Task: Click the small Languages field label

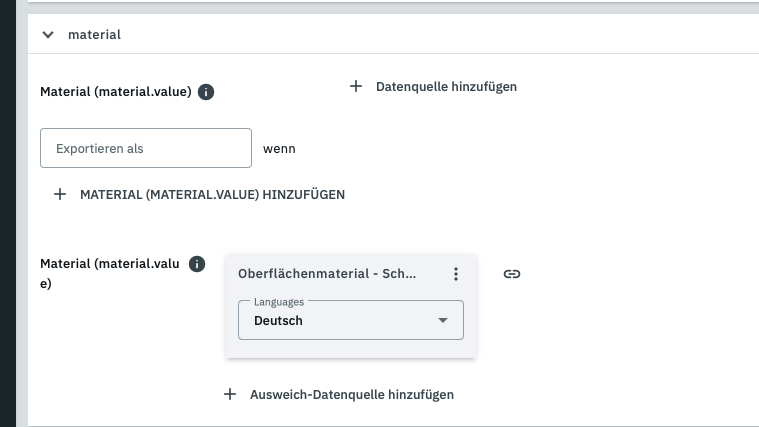Action: point(278,301)
